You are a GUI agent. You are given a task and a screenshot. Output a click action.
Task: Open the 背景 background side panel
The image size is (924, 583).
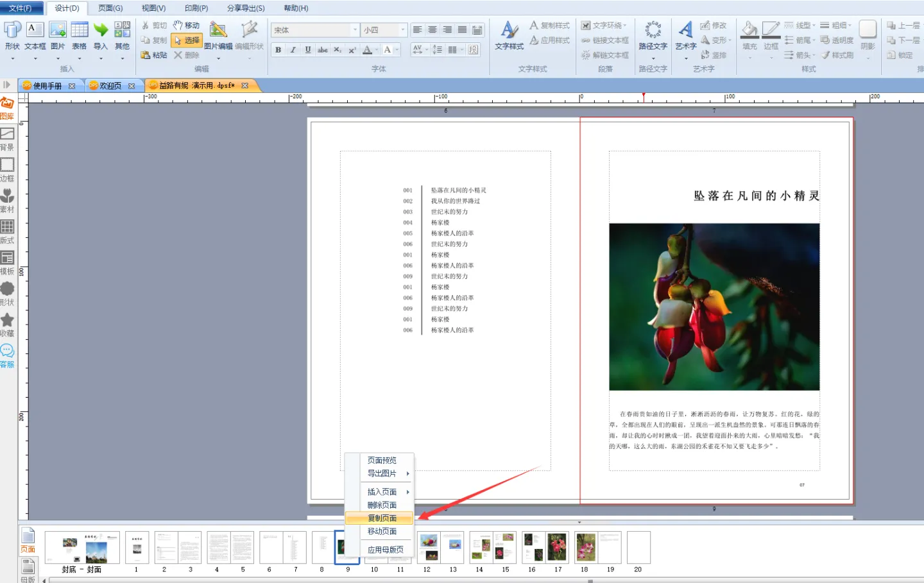point(7,139)
